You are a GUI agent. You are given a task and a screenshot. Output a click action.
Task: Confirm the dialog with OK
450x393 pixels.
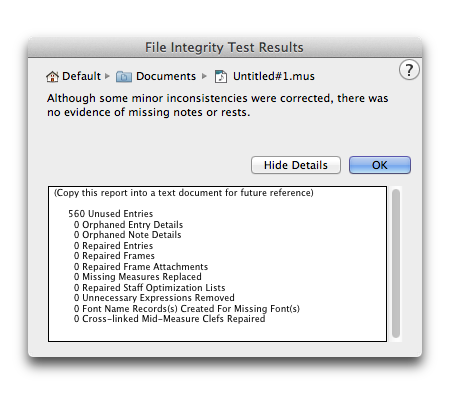(380, 165)
